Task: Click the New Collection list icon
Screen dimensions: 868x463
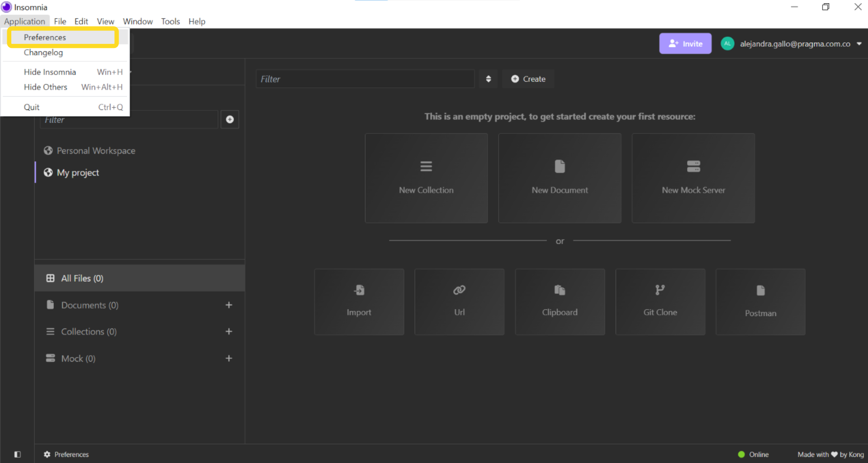Action: tap(426, 166)
